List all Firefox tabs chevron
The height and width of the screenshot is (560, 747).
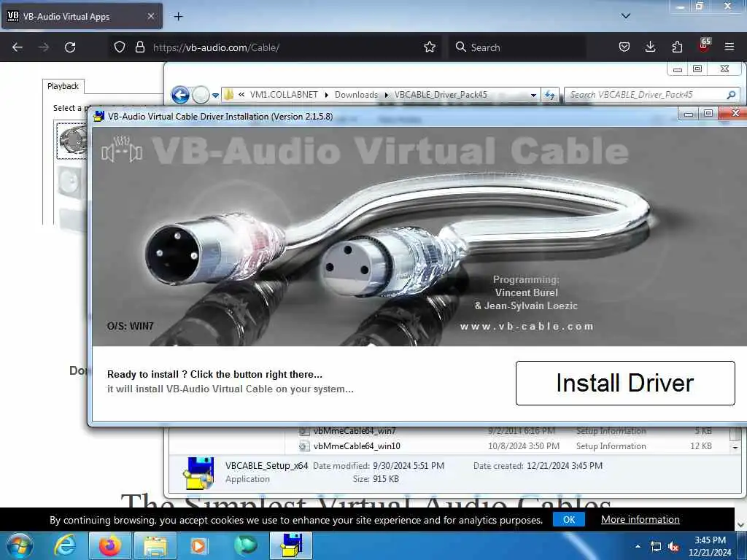click(626, 16)
